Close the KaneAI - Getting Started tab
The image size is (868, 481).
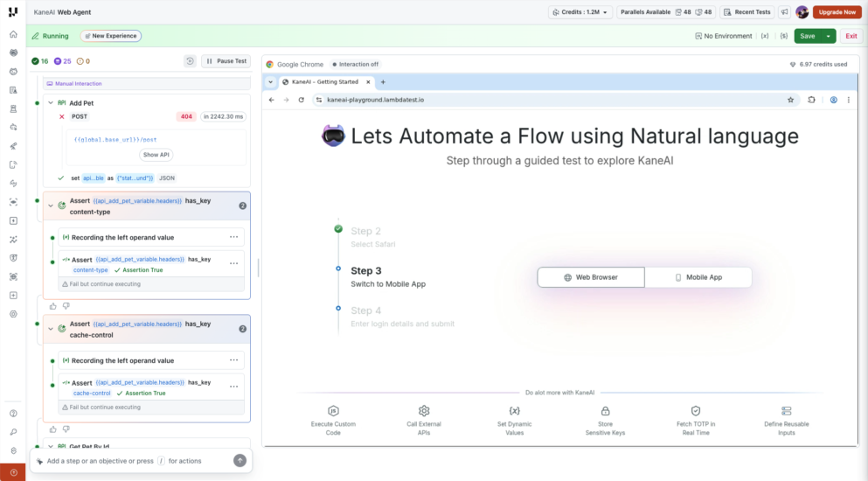coord(368,82)
